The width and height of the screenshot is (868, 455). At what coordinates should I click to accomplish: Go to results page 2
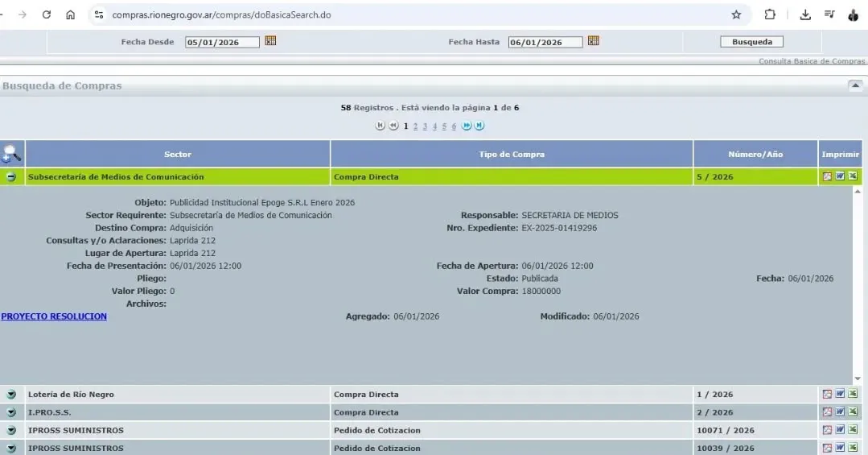click(x=415, y=126)
